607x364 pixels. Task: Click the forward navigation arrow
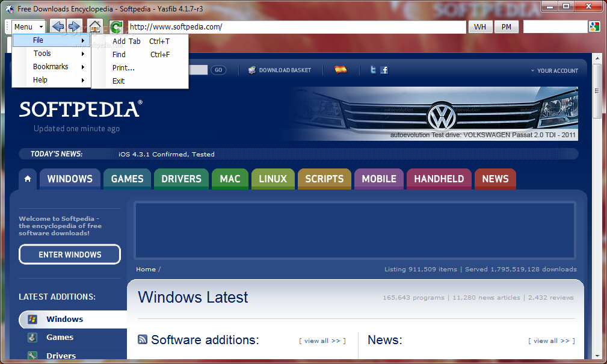(74, 26)
